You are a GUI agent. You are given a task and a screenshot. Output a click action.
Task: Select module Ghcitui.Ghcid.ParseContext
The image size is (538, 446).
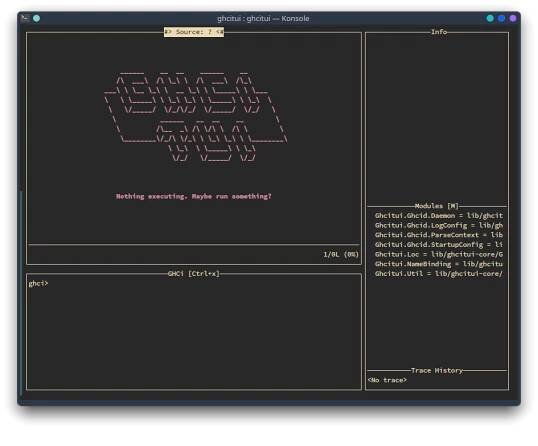[x=438, y=235]
